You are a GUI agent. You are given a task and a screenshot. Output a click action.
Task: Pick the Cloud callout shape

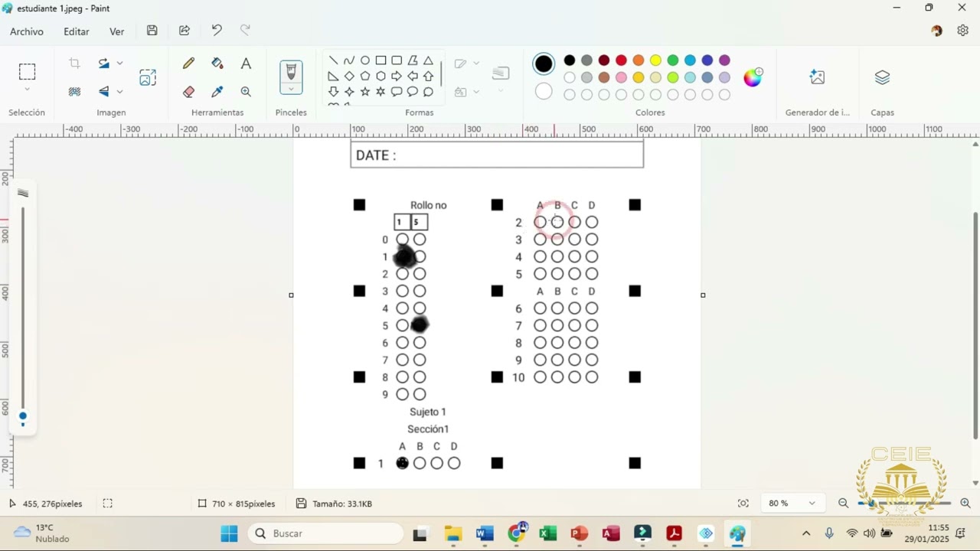pyautogui.click(x=428, y=92)
